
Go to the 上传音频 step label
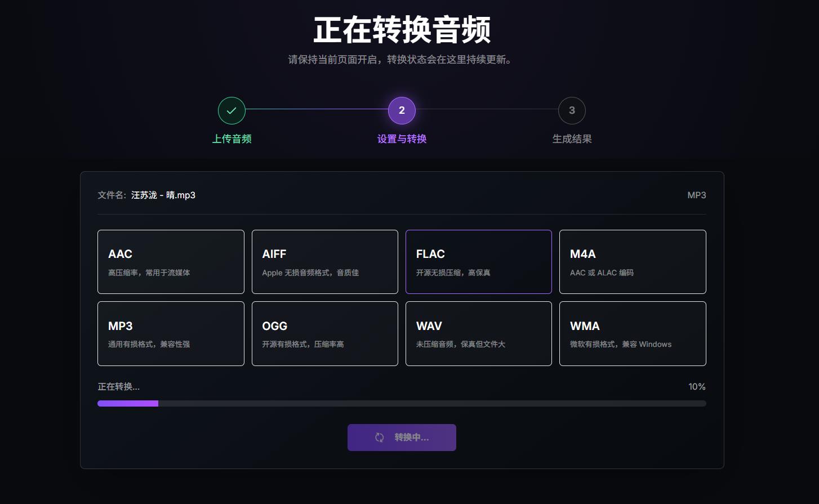coord(232,139)
